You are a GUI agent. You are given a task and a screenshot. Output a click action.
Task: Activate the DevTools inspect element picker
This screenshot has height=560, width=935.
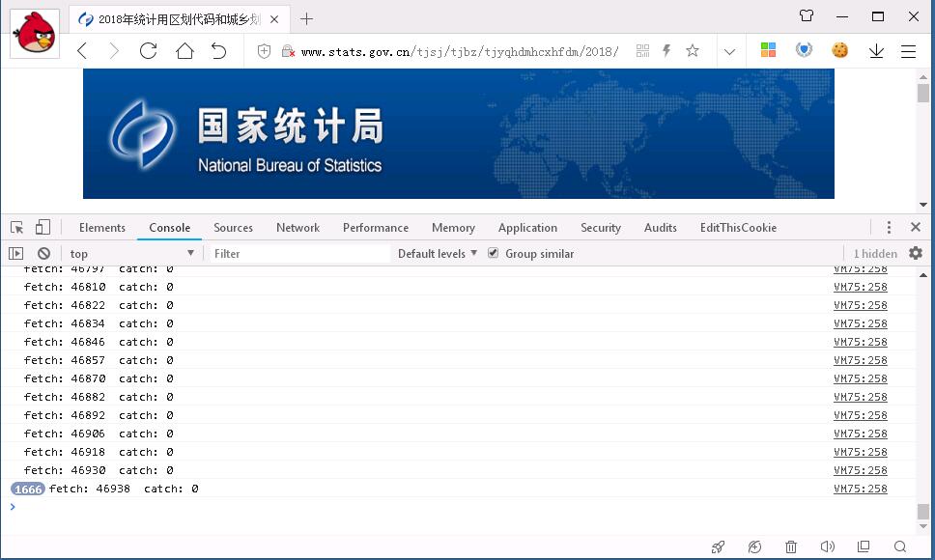16,228
